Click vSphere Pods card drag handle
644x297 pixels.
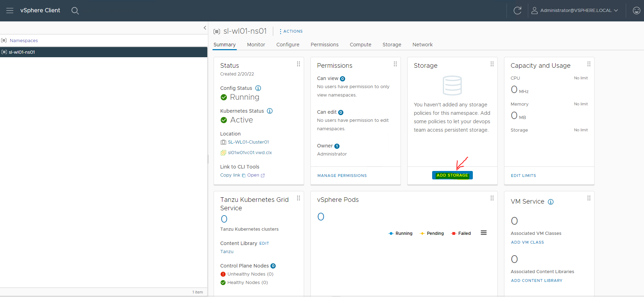coord(492,198)
